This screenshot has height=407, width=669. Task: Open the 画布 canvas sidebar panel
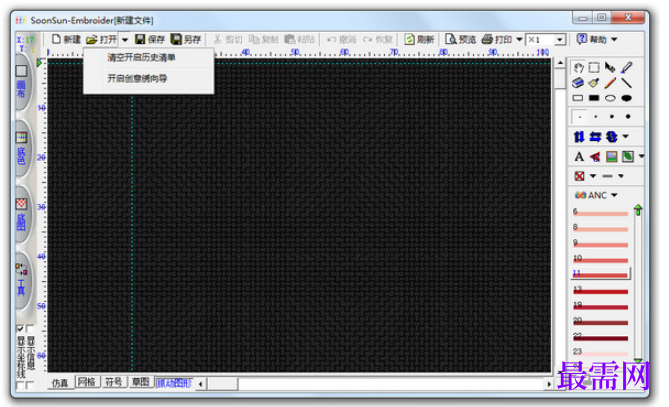[x=22, y=81]
